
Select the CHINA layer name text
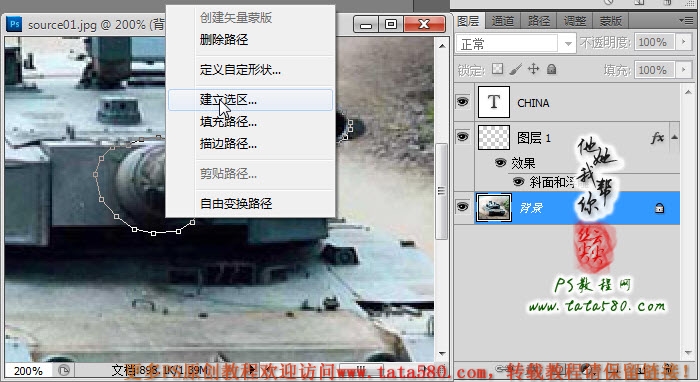(533, 103)
